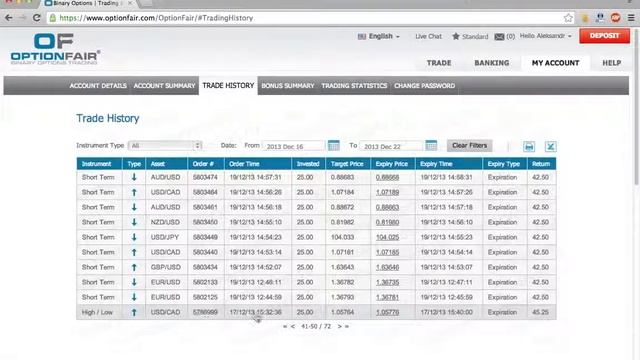This screenshot has width=640, height=360.
Task: Click the From date input field
Action: click(293, 146)
